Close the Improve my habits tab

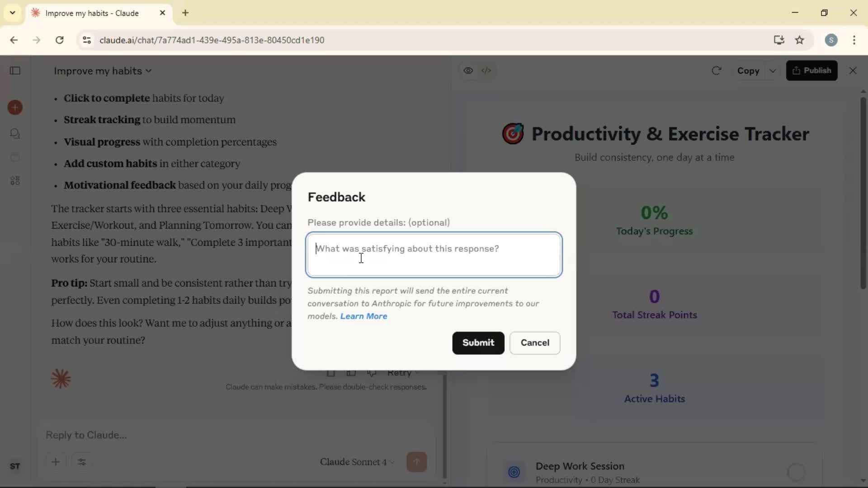coord(162,13)
